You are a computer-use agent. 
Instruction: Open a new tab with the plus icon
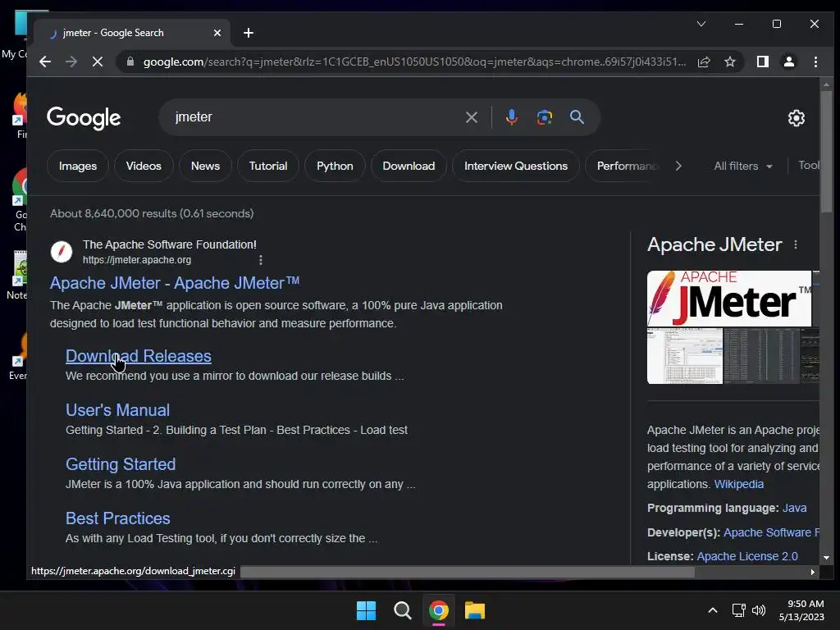tap(248, 33)
